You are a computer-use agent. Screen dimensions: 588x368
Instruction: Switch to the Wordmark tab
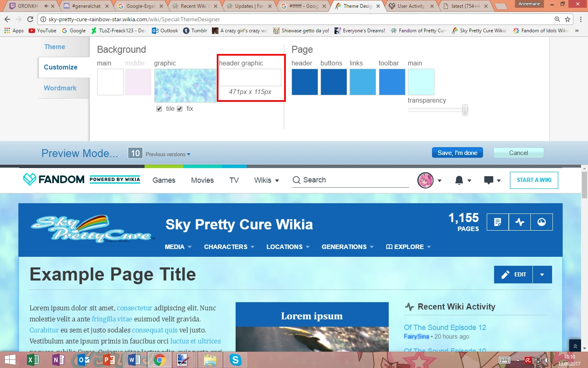point(60,88)
